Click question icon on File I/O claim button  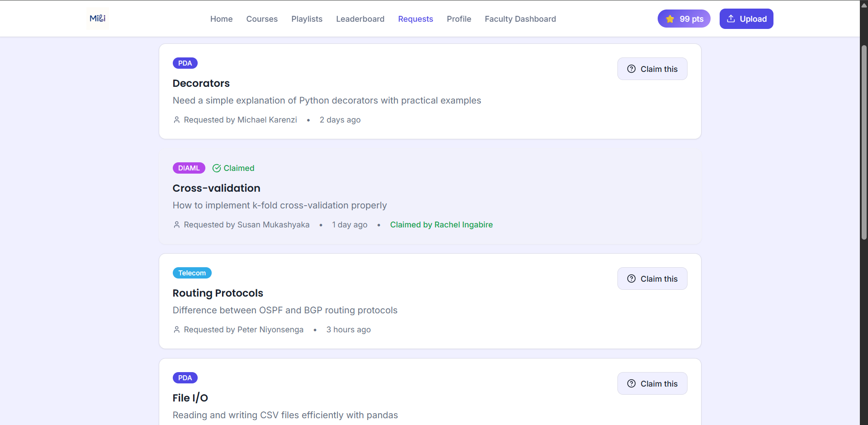[x=631, y=384]
